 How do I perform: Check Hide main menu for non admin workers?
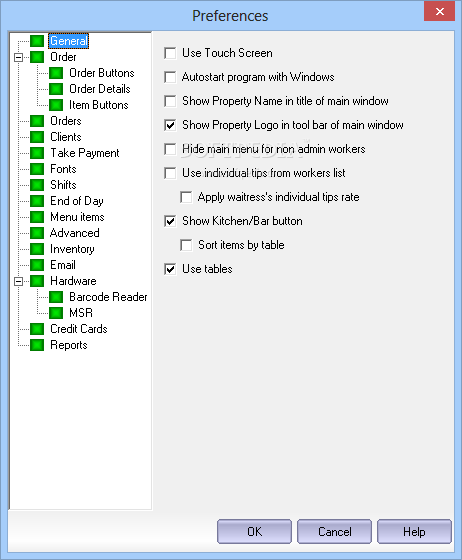(x=170, y=149)
